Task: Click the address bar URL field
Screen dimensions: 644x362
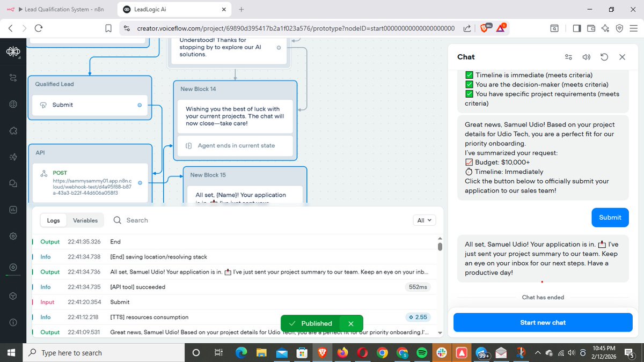Action: click(296, 28)
